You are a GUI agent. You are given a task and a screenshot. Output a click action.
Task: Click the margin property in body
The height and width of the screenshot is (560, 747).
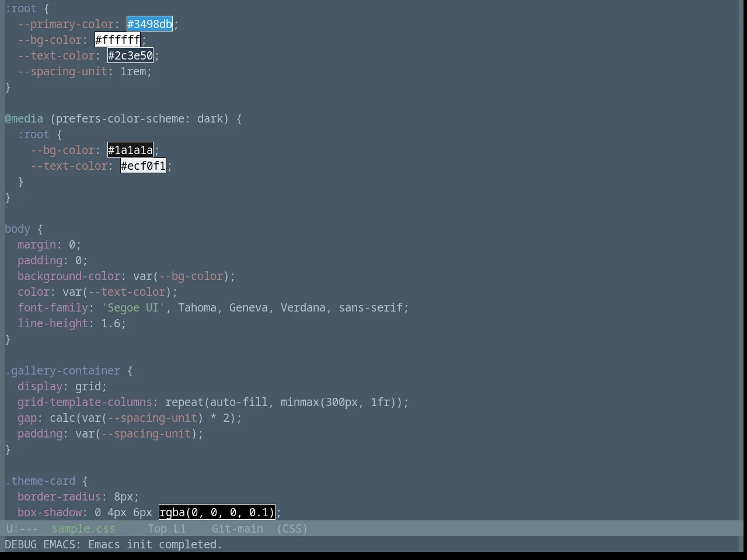click(37, 244)
